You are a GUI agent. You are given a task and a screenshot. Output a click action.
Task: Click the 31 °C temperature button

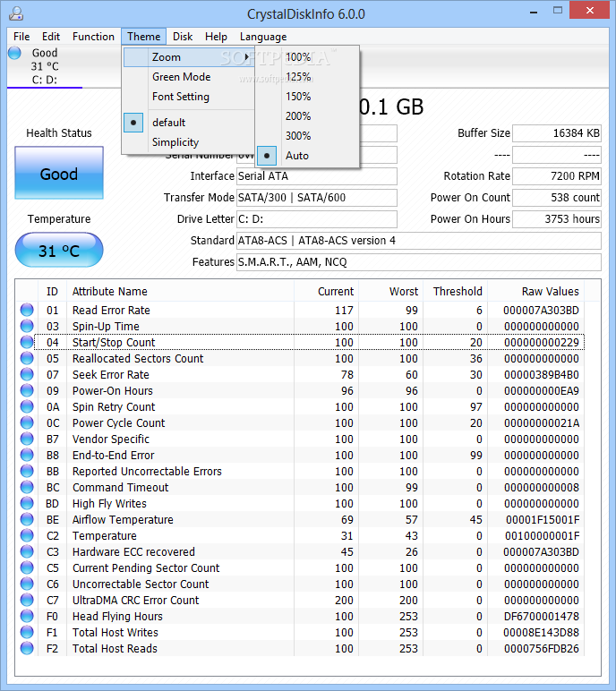(59, 251)
